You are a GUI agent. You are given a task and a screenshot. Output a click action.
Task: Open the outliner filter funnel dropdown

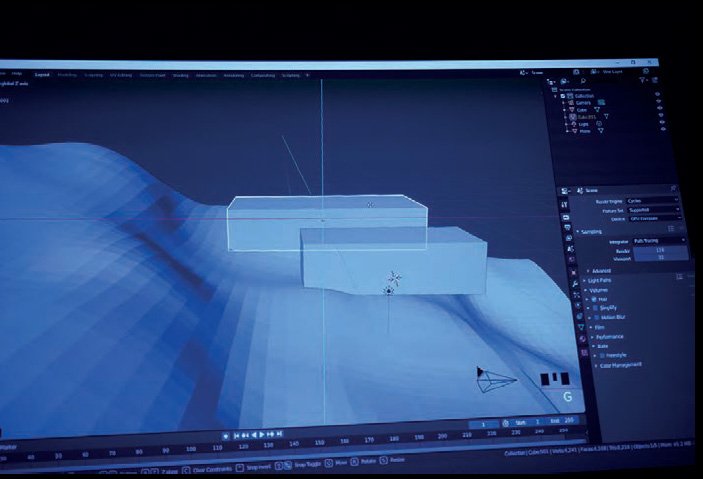point(642,80)
